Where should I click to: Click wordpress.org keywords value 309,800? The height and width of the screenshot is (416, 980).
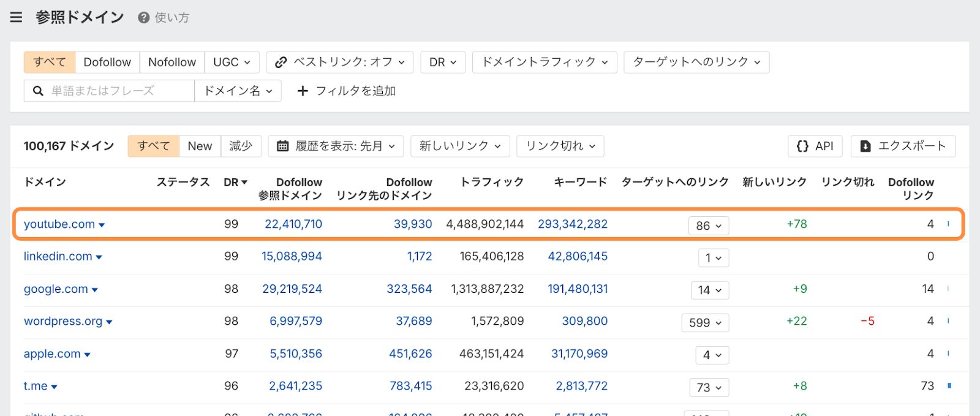coord(585,321)
